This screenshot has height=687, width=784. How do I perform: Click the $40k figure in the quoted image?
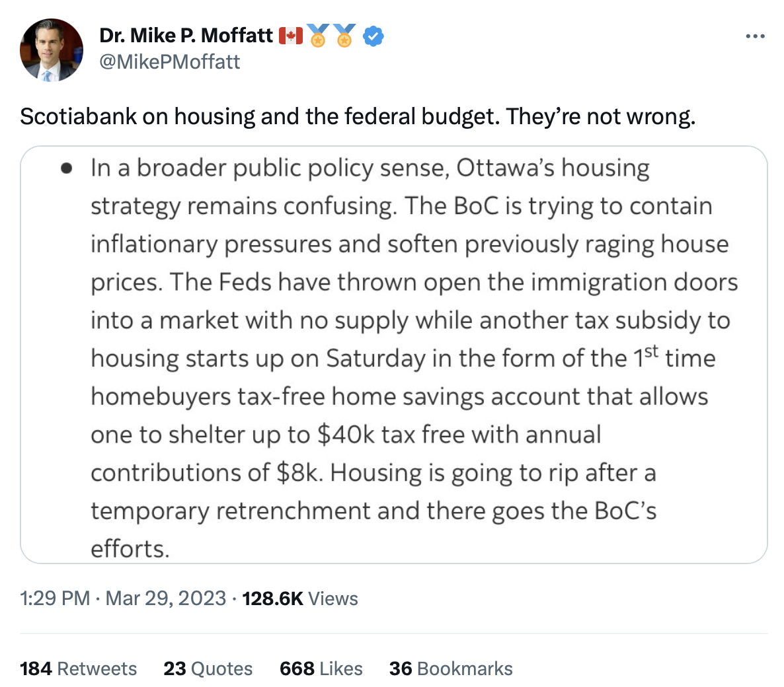[345, 435]
